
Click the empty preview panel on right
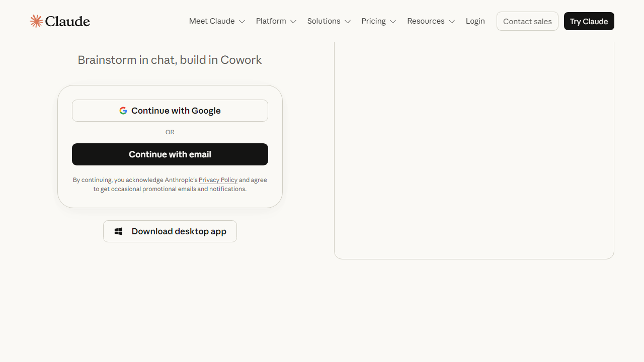(x=474, y=151)
